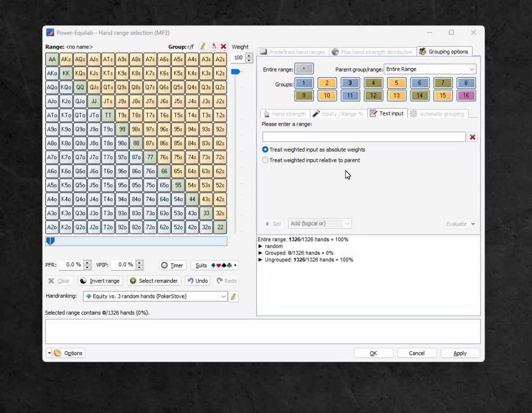Click the vertical weight slider handle
Image resolution: width=532 pixels, height=413 pixels.
[x=236, y=72]
